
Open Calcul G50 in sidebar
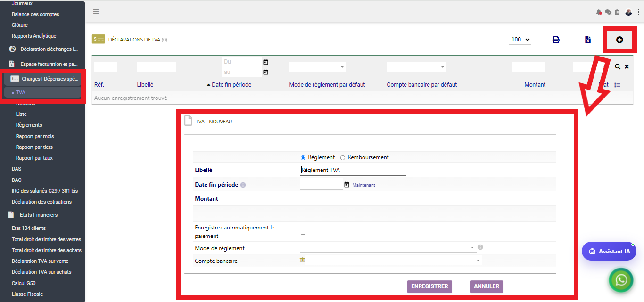coord(24,283)
